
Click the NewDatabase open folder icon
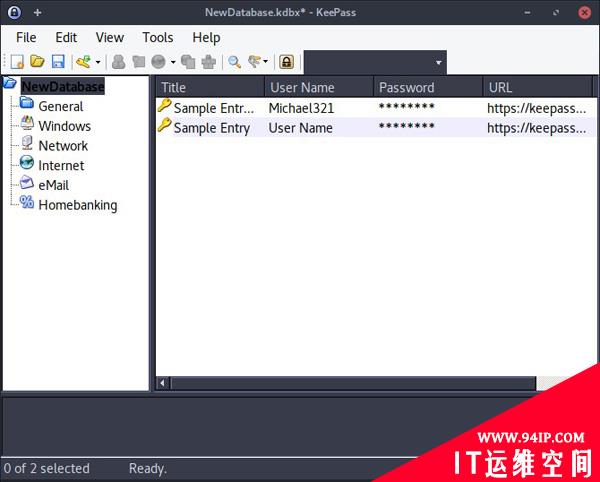pos(10,83)
